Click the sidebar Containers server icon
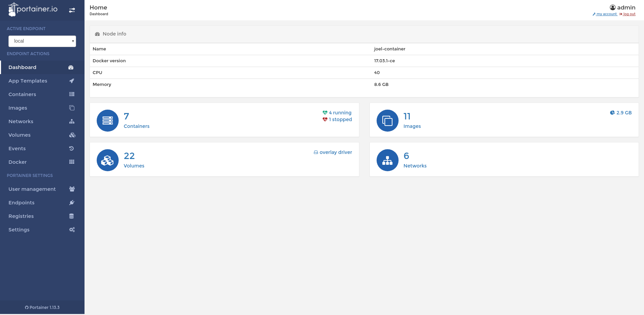 pos(72,94)
